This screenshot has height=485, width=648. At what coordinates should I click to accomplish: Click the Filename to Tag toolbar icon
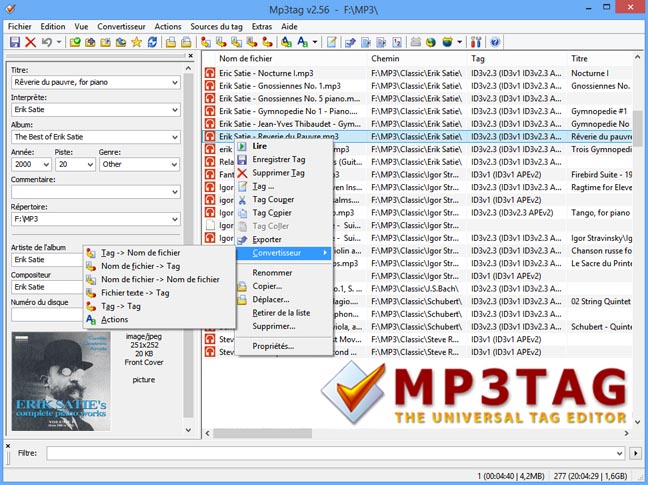tap(221, 42)
